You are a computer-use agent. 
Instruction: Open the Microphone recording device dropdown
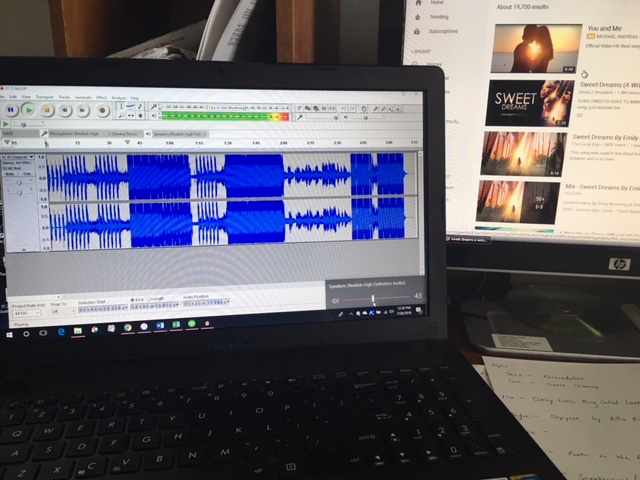tap(72, 132)
